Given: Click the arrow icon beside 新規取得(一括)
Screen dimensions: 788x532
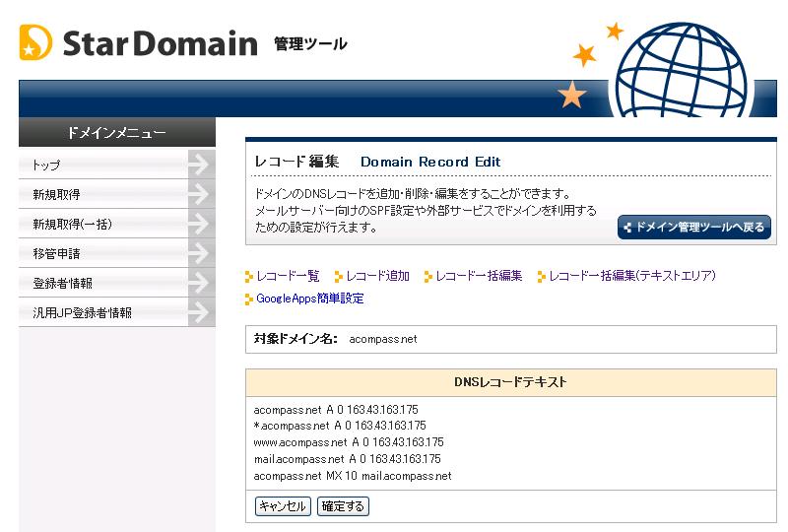Looking at the screenshot, I should [x=200, y=224].
